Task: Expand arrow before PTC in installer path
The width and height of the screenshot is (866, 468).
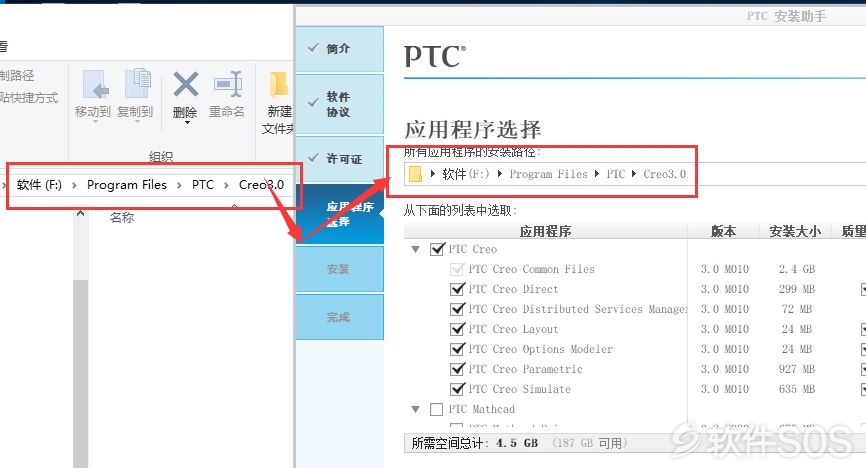Action: (x=597, y=173)
